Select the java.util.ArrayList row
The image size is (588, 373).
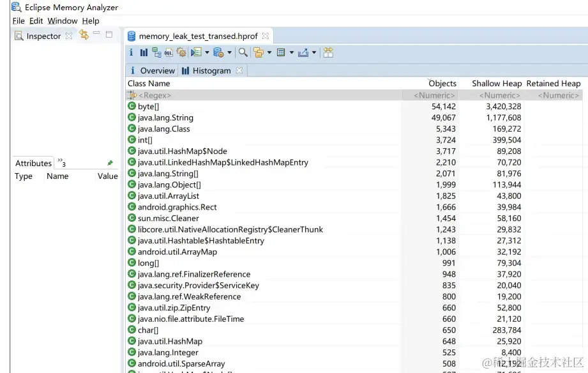click(x=354, y=196)
